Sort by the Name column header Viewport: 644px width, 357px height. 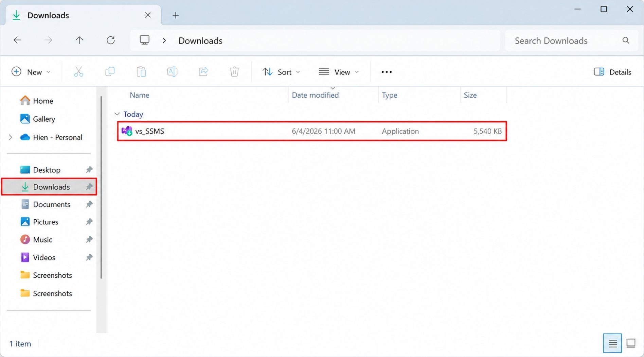coord(139,95)
